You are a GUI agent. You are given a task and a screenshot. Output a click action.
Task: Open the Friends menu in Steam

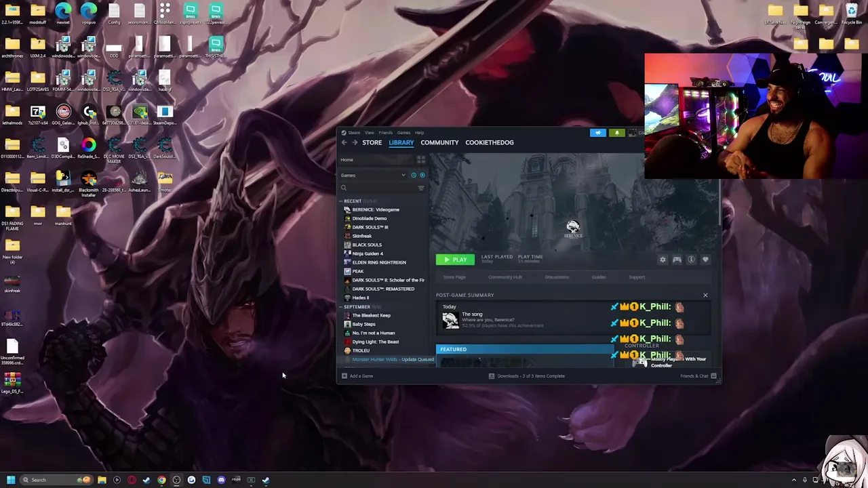[x=386, y=133]
